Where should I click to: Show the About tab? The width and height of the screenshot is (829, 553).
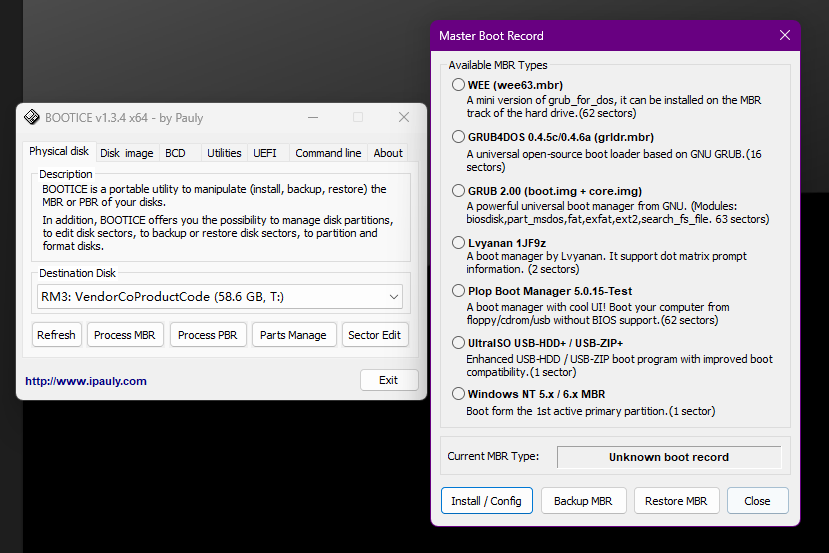tap(388, 153)
